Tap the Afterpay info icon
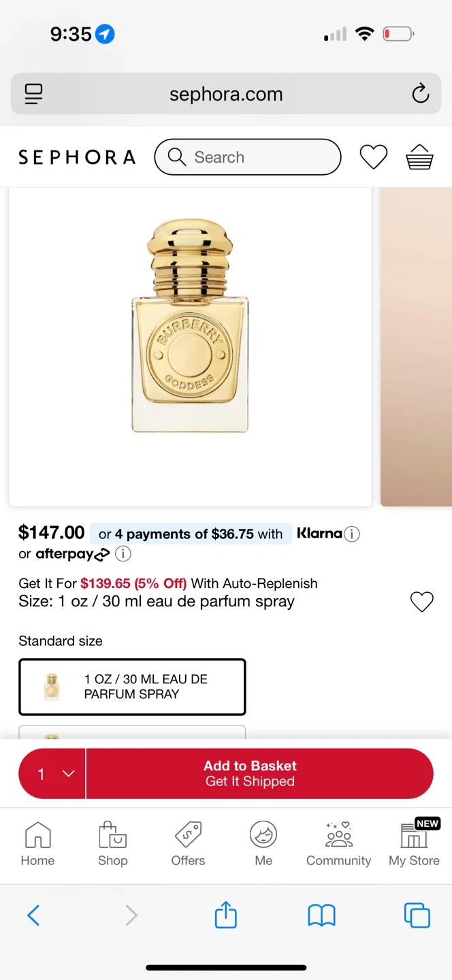Screen dimensions: 452x980 [123, 554]
